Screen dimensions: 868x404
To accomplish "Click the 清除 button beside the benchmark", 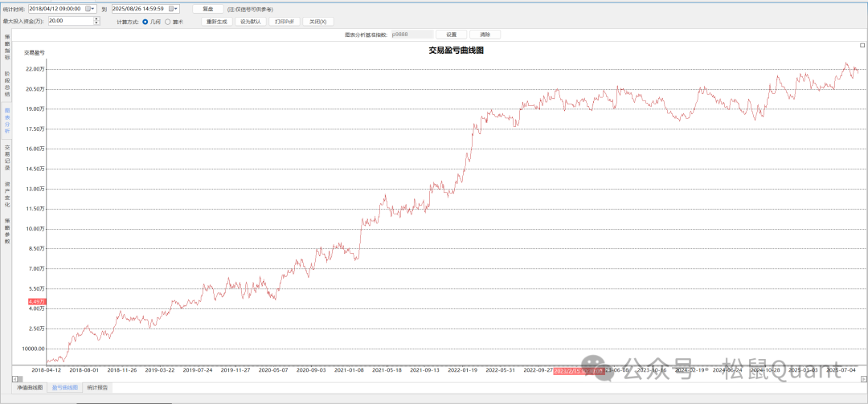I will (x=485, y=35).
